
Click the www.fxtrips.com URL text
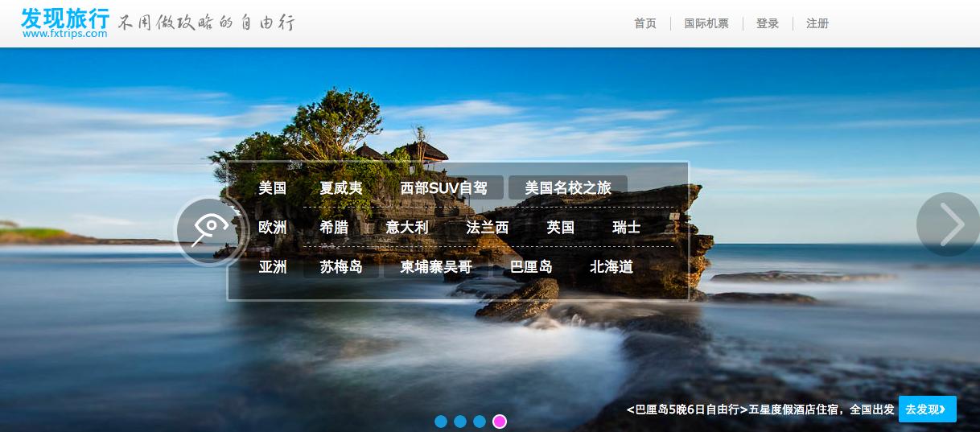coord(64,34)
